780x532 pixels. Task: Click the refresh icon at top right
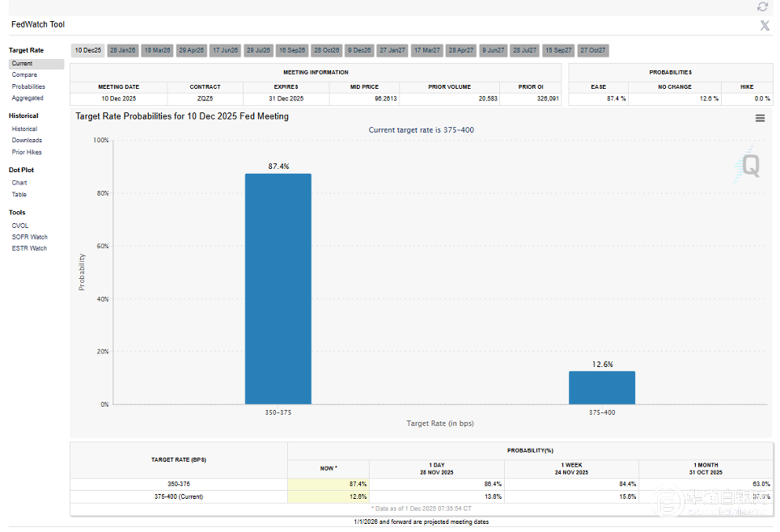click(x=762, y=6)
